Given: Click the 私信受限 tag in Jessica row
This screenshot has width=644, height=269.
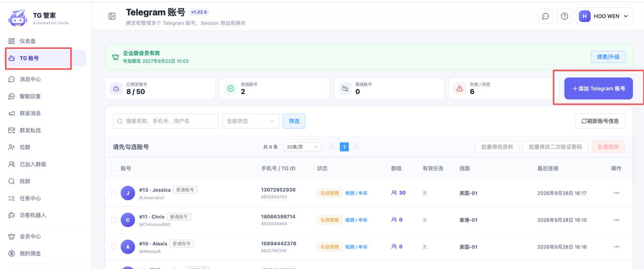Looking at the screenshot, I should (x=330, y=193).
